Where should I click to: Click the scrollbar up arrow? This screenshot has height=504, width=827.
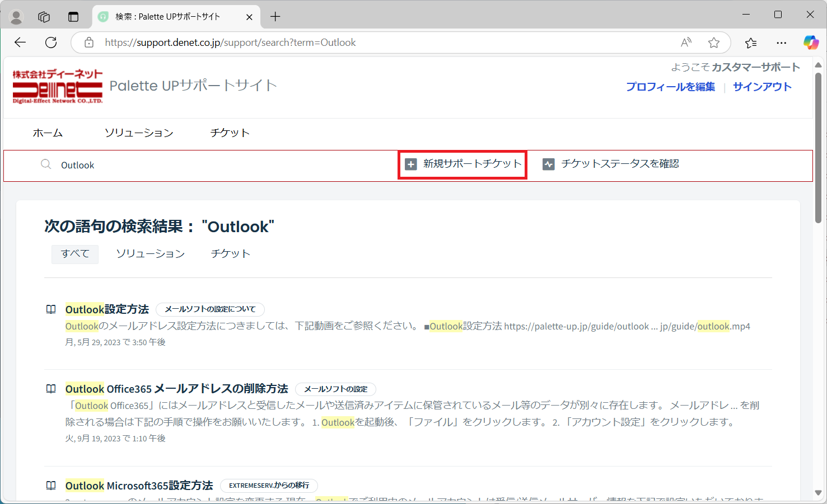818,65
